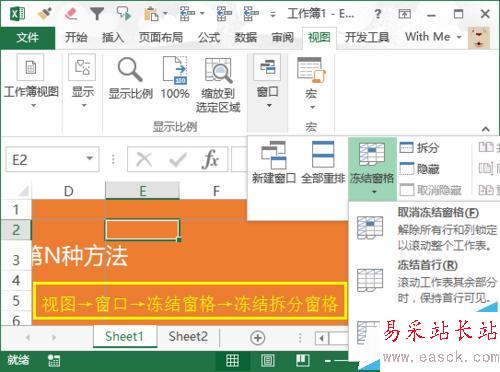Switch to the Sheet1 tab

point(124,336)
